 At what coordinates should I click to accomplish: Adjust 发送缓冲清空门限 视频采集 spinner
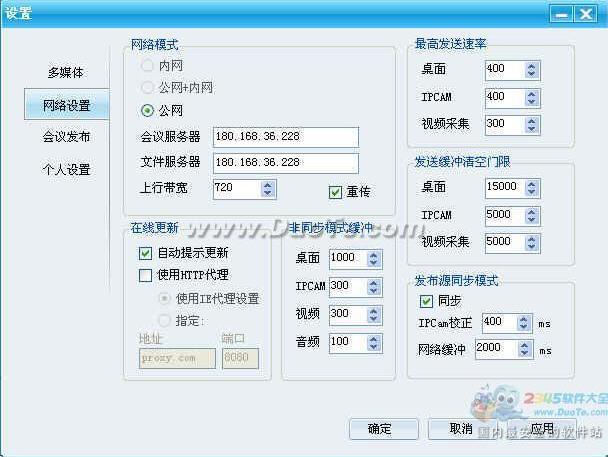click(x=532, y=243)
